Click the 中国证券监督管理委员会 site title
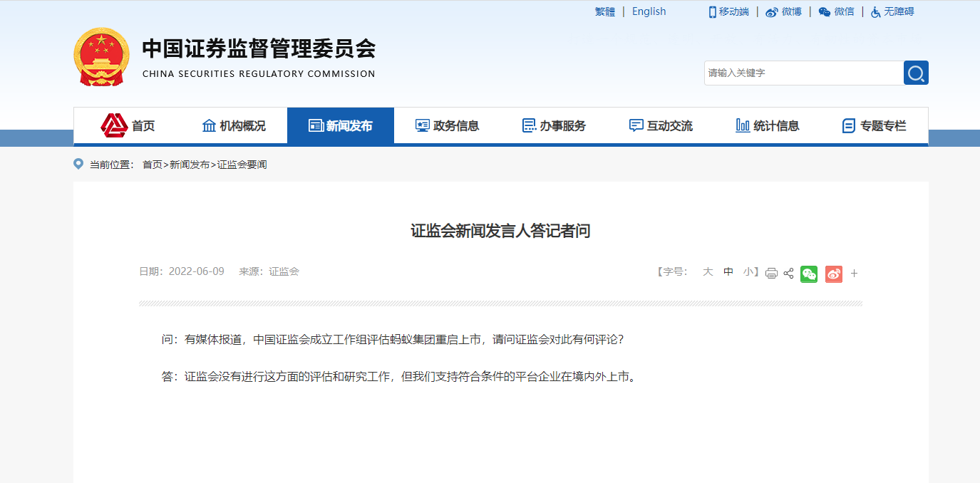This screenshot has width=980, height=483. (x=259, y=48)
